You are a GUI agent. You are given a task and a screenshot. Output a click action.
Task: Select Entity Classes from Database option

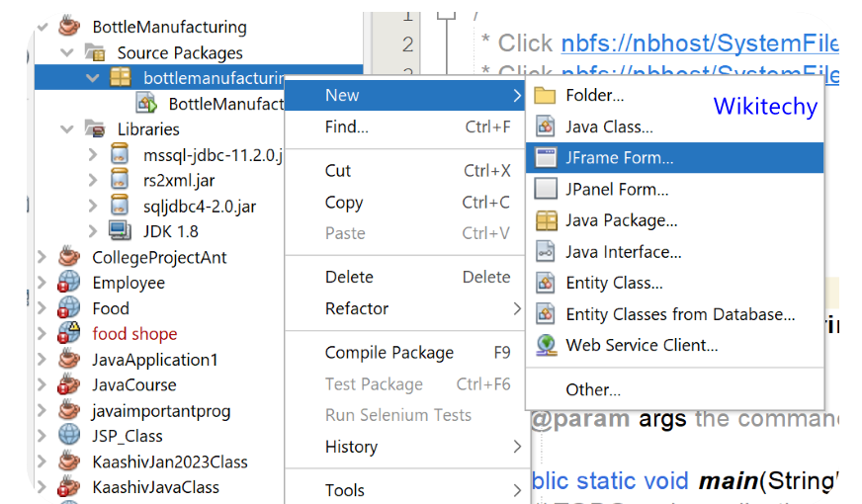click(680, 314)
